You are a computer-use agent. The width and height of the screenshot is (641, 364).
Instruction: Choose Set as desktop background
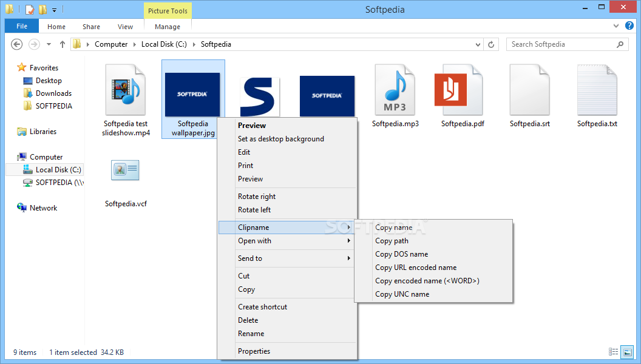coord(281,139)
